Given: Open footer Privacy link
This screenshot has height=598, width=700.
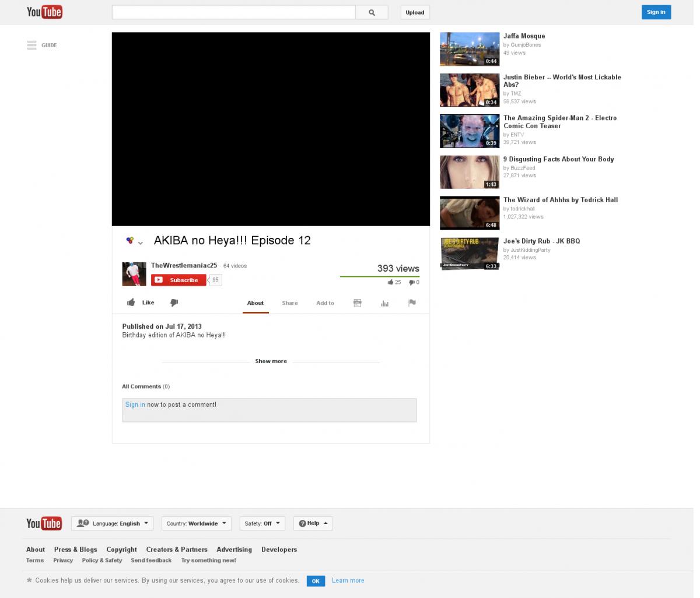Looking at the screenshot, I should point(63,561).
